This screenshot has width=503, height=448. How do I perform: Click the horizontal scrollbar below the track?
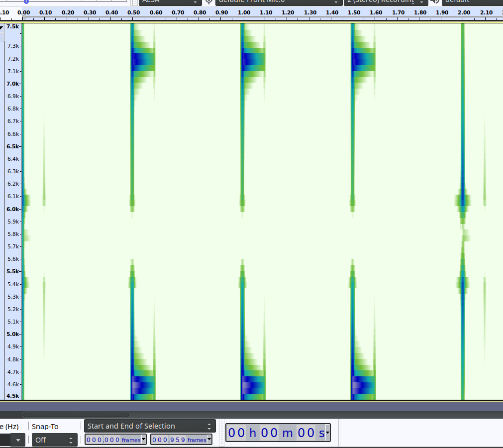(75, 415)
